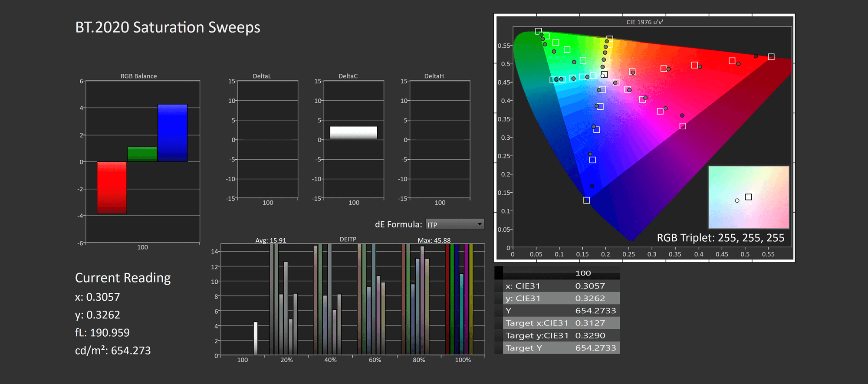Click the Target Y row in table

pos(557,348)
